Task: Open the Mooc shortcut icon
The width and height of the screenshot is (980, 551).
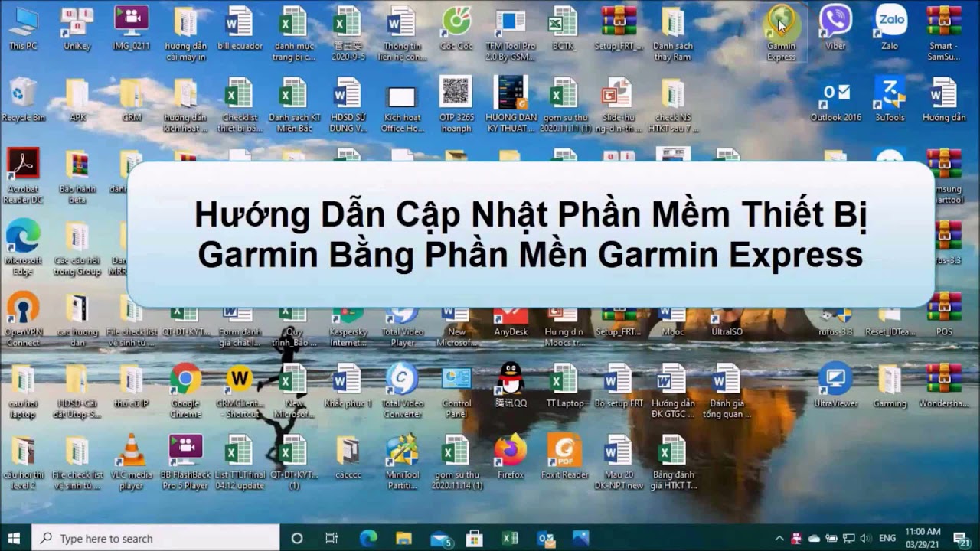Action: (672, 321)
